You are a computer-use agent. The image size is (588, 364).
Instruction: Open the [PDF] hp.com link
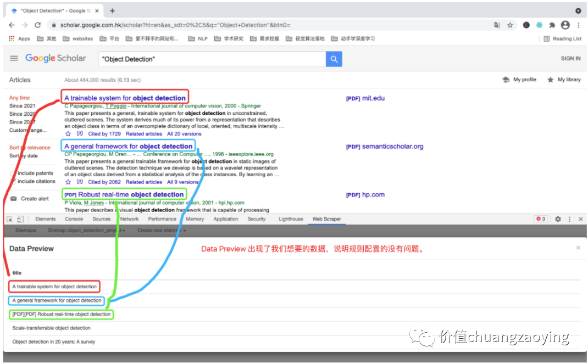coord(365,195)
